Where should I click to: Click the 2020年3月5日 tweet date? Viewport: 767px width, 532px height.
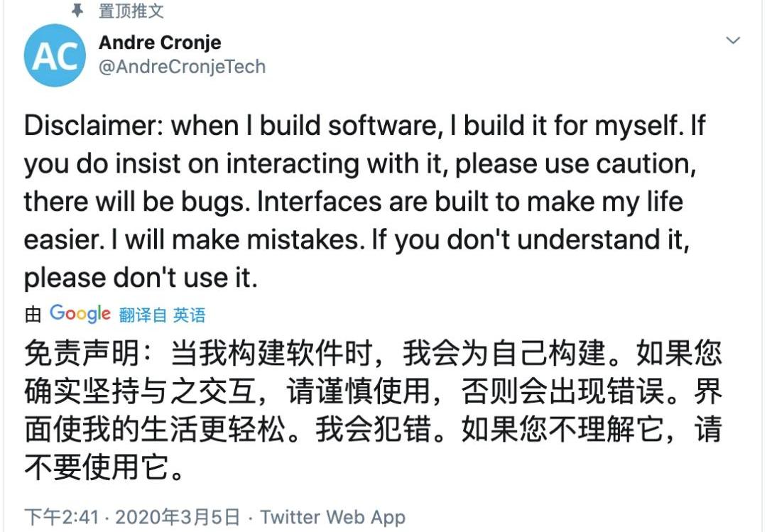[178, 517]
